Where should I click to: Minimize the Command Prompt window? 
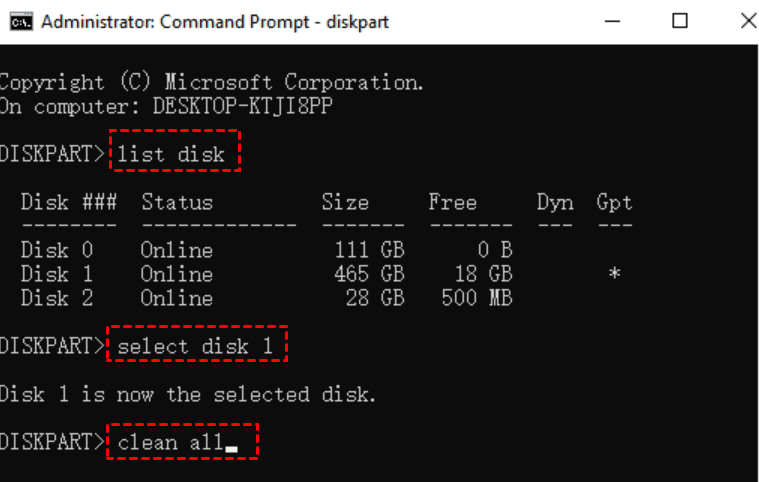[x=617, y=21]
